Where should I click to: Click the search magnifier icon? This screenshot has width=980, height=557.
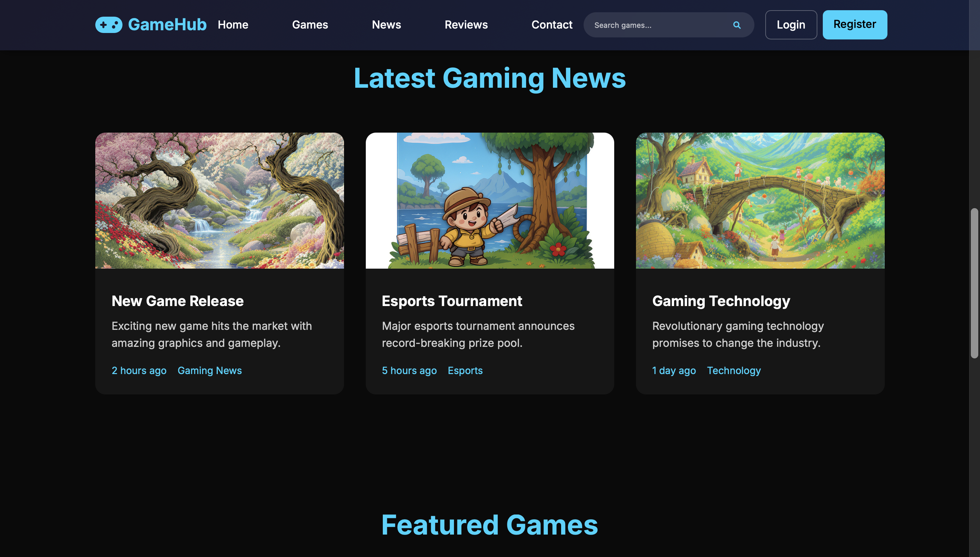pos(736,25)
